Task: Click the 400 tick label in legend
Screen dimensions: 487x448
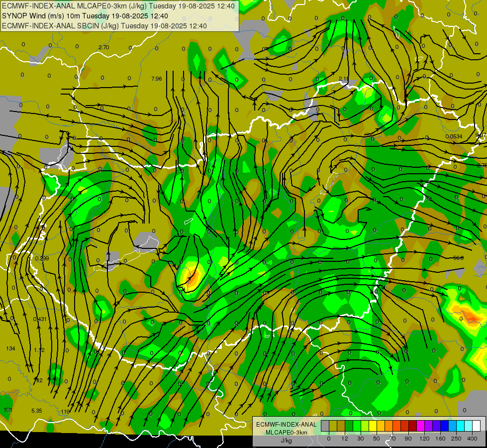Action: (x=472, y=439)
